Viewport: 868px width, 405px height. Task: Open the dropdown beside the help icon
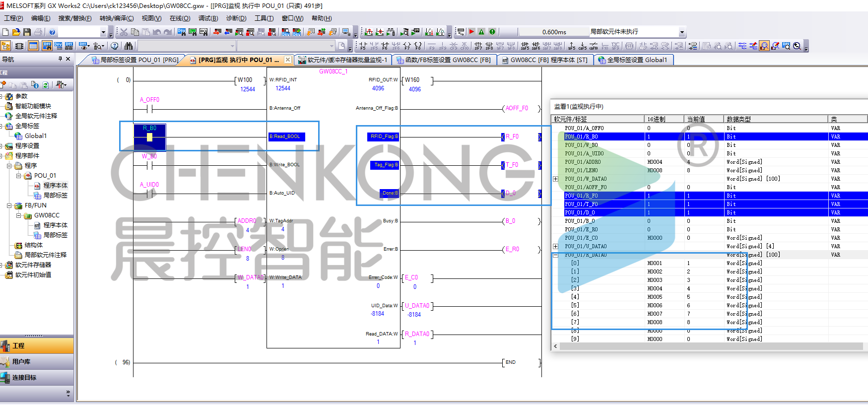point(104,32)
